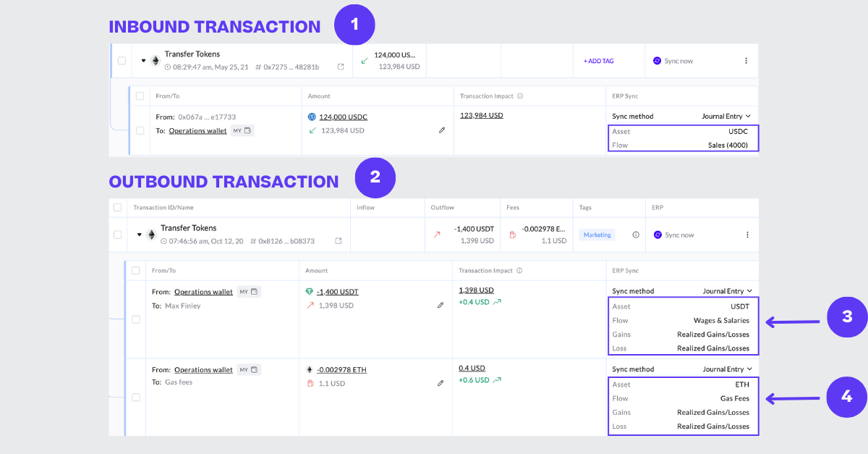868x454 pixels.
Task: Click info icon beside outbound Transaction Impact header
Action: [x=519, y=271]
